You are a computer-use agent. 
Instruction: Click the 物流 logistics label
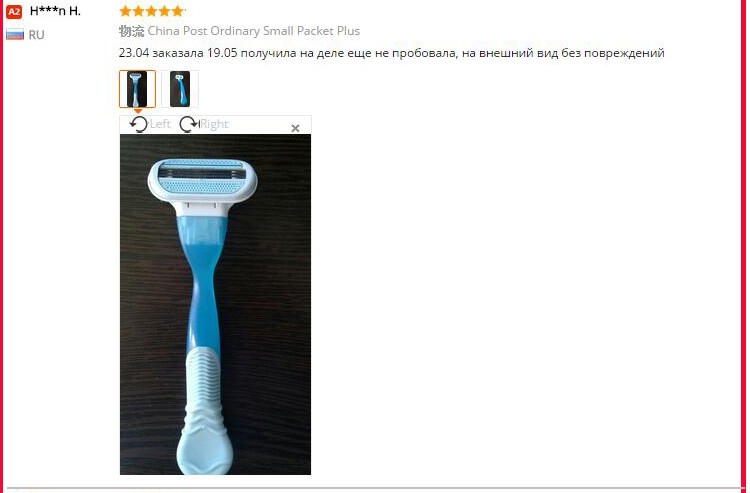pyautogui.click(x=132, y=31)
